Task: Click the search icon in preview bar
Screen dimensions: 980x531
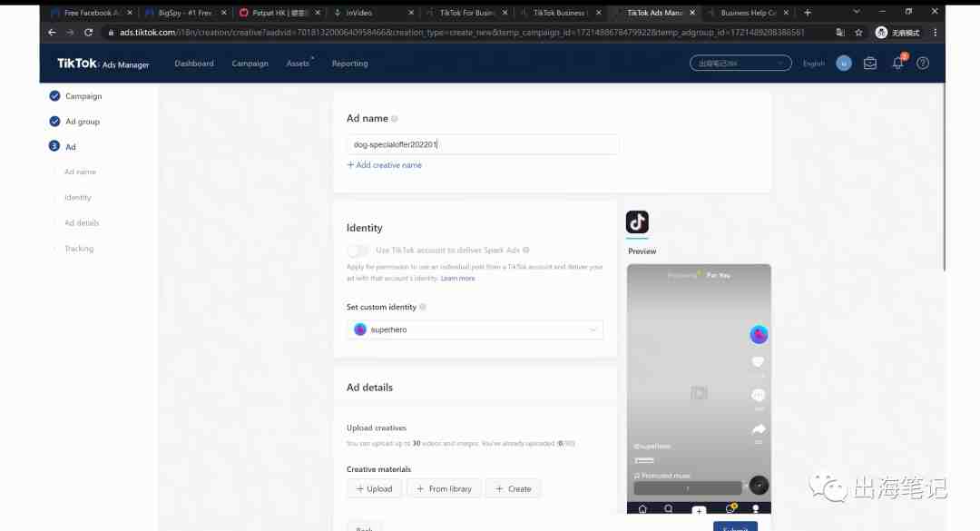Action: (669, 509)
